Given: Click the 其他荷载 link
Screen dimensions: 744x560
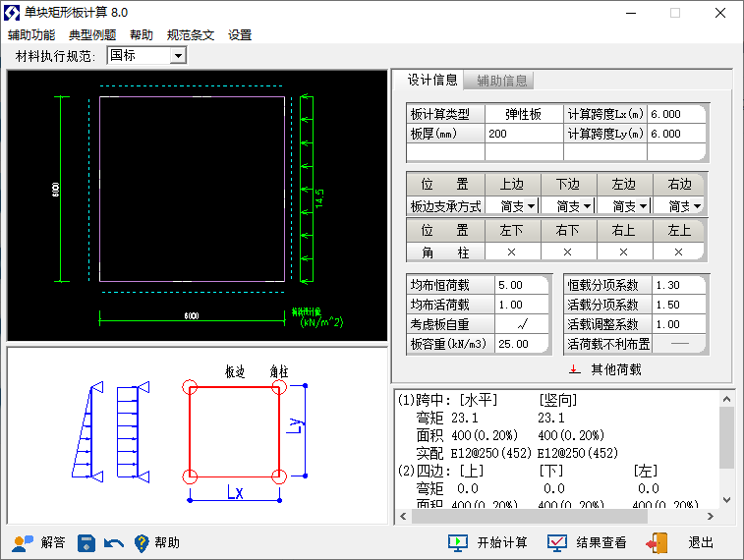Looking at the screenshot, I should pyautogui.click(x=616, y=369).
